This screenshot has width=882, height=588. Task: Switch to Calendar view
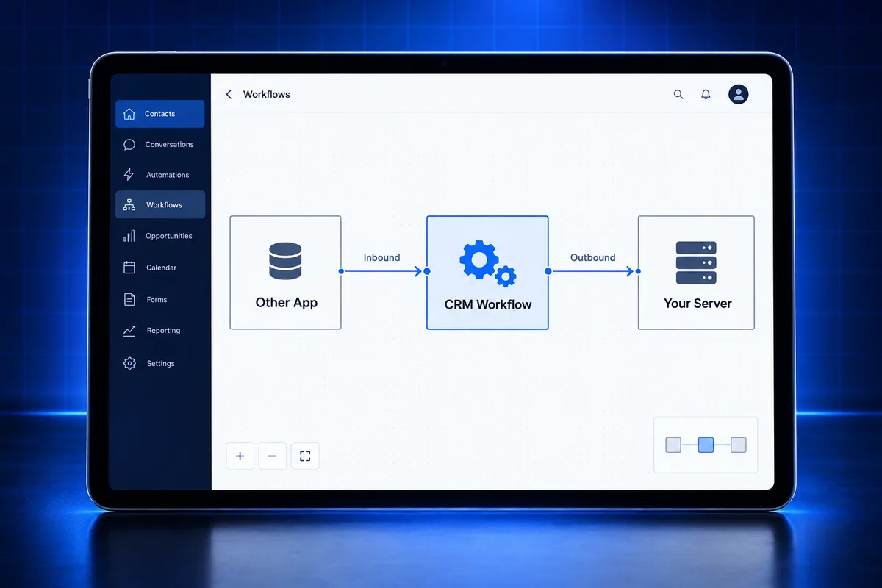pos(160,268)
